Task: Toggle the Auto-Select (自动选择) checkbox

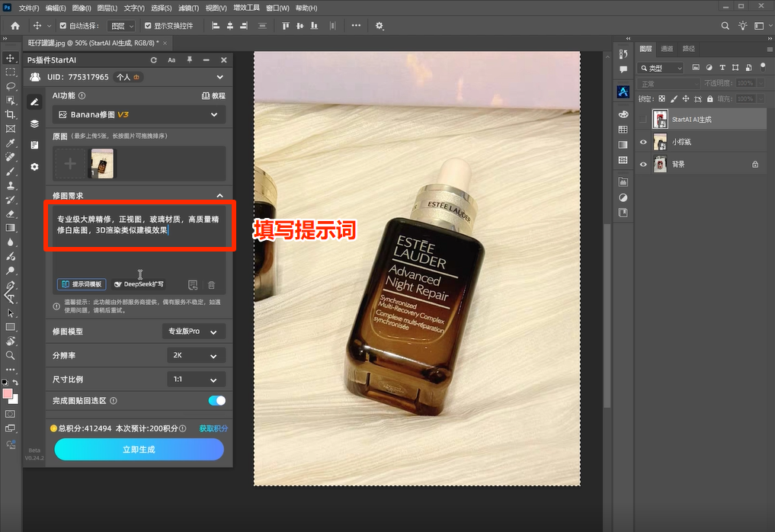Action: pos(62,26)
